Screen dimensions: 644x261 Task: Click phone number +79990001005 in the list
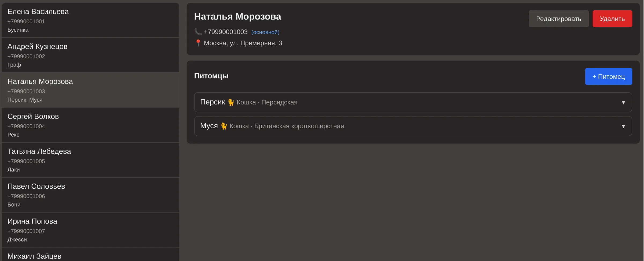(26, 161)
